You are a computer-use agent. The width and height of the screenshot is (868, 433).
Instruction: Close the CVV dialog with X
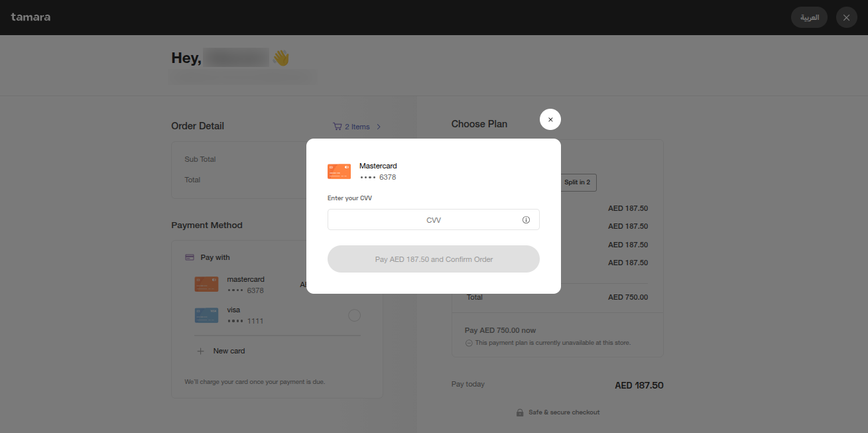tap(550, 119)
